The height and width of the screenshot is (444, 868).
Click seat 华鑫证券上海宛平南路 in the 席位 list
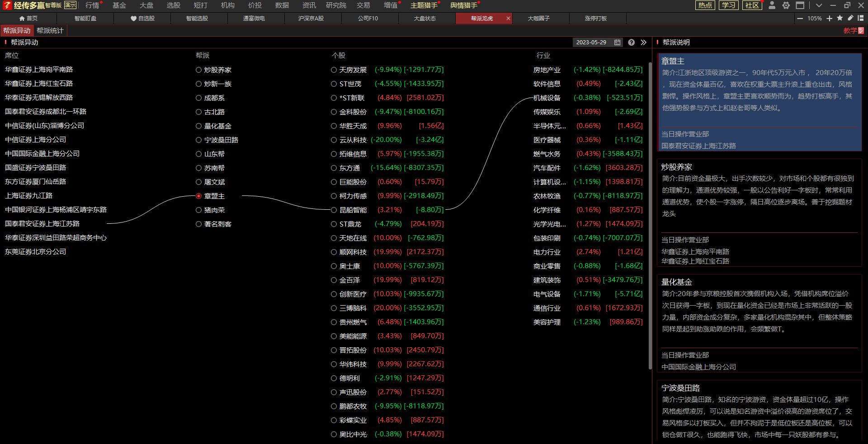39,70
